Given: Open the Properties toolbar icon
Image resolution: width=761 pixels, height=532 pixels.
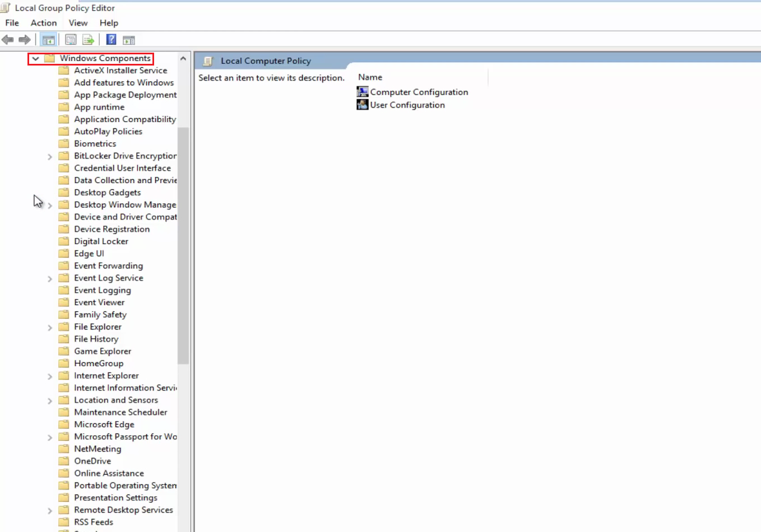Looking at the screenshot, I should pos(71,40).
